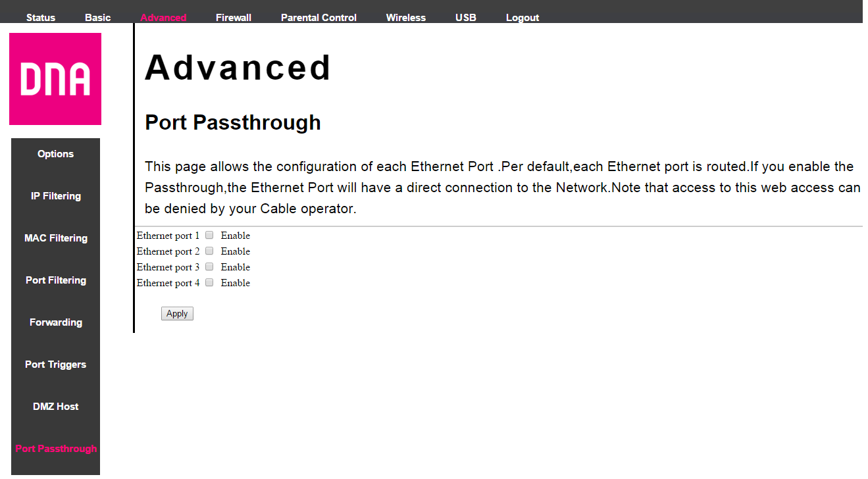868x479 pixels.
Task: Select Port Filtering in sidebar
Action: tap(56, 280)
